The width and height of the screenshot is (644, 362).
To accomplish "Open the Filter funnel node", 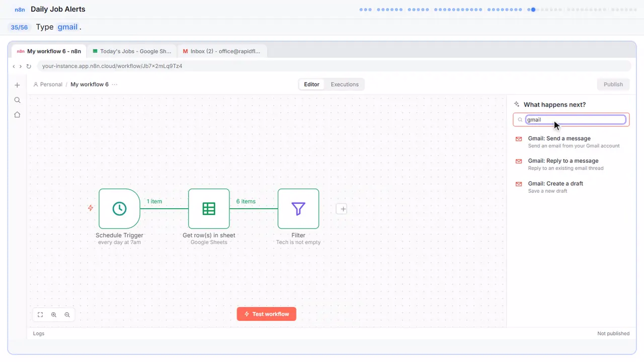I will coord(298,209).
